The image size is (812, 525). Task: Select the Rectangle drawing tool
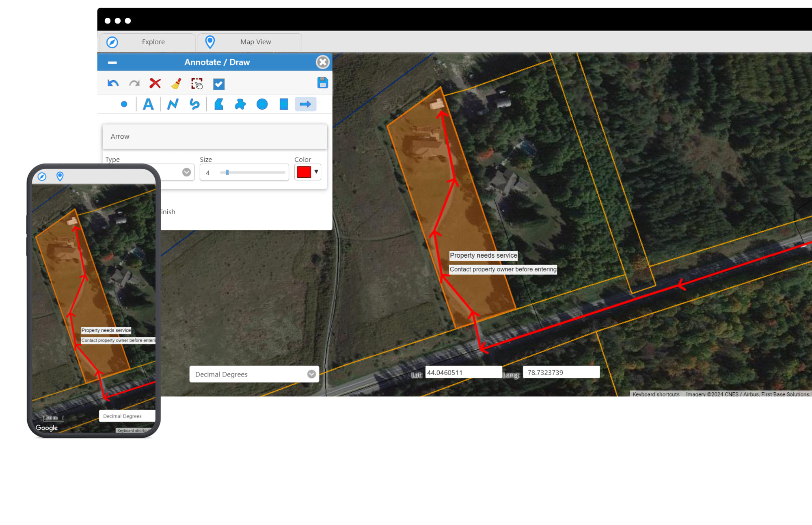pos(283,104)
